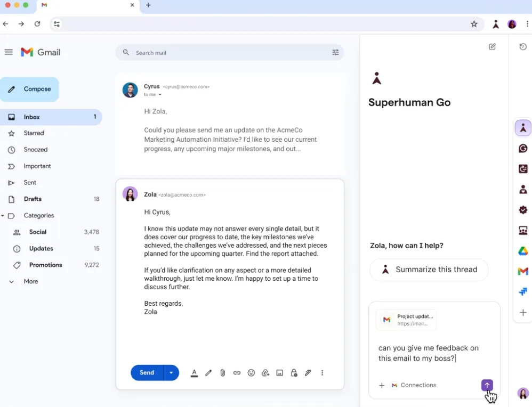
Task: Bookmark this page with star icon
Action: pos(474,24)
